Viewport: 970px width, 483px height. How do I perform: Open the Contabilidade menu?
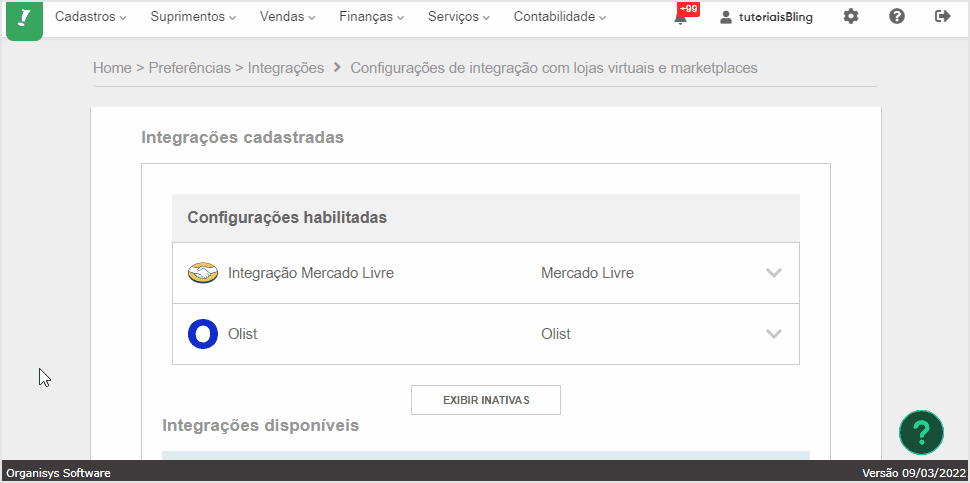coord(560,17)
